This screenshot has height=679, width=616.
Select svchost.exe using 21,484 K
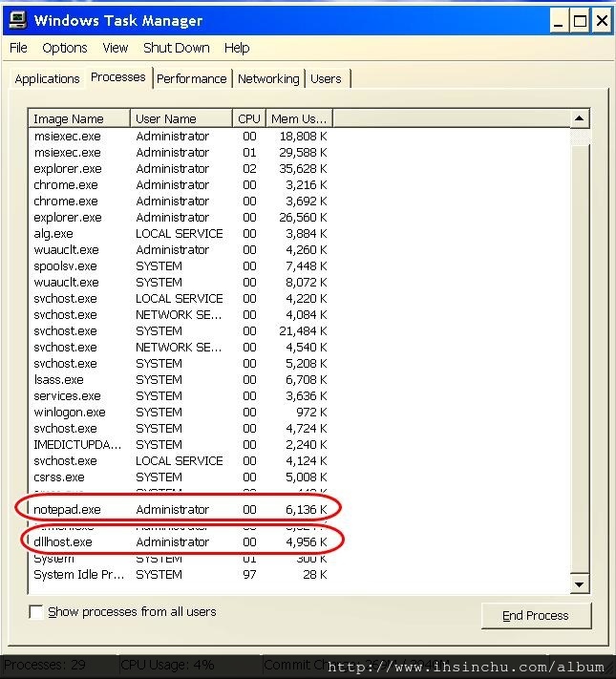pos(181,330)
